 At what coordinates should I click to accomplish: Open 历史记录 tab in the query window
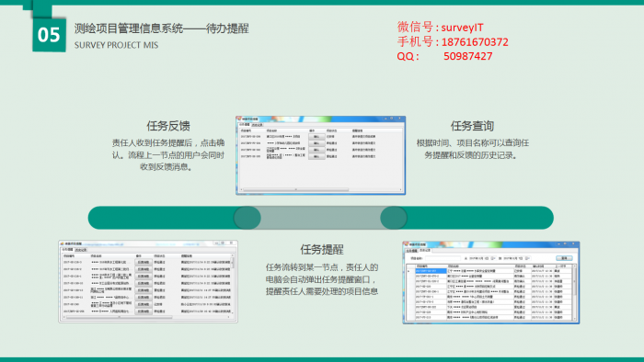click(425, 250)
